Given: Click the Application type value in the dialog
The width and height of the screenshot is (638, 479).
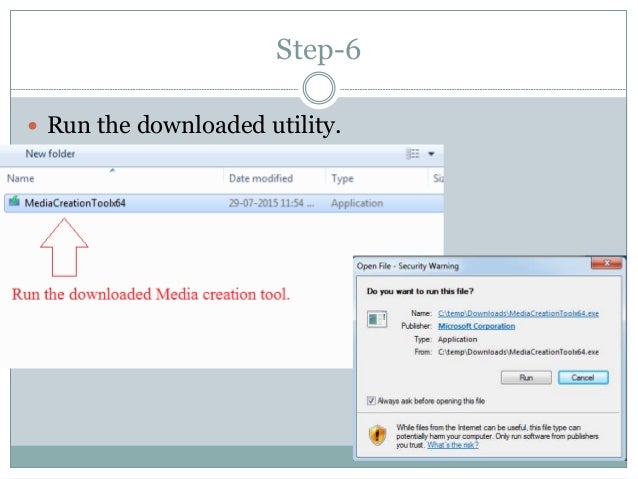Looking at the screenshot, I should 457,339.
